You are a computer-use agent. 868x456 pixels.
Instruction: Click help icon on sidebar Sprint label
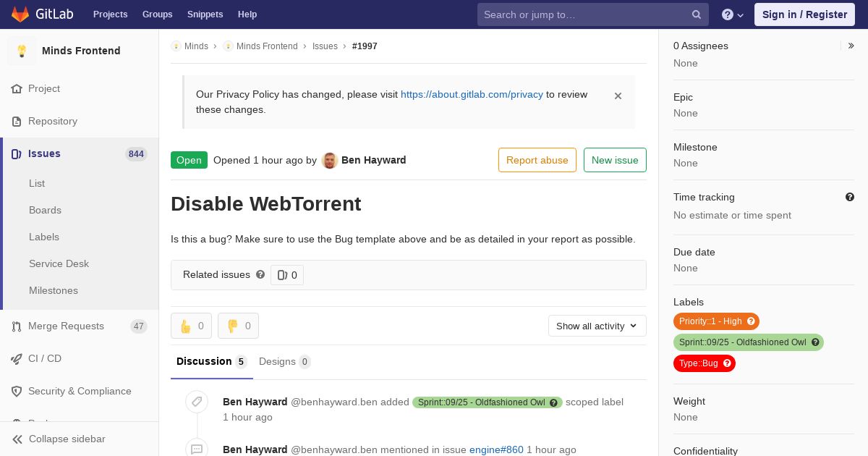pyautogui.click(x=815, y=342)
